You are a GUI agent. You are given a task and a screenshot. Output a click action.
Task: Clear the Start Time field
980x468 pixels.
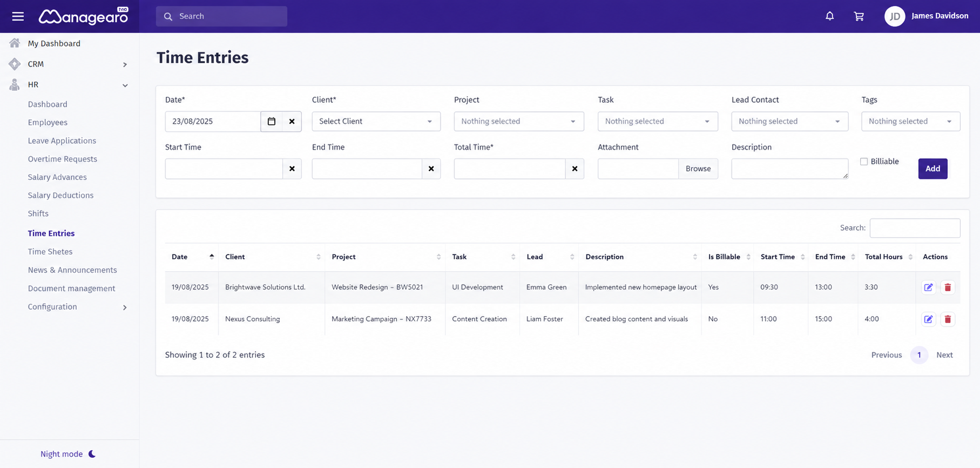(292, 169)
